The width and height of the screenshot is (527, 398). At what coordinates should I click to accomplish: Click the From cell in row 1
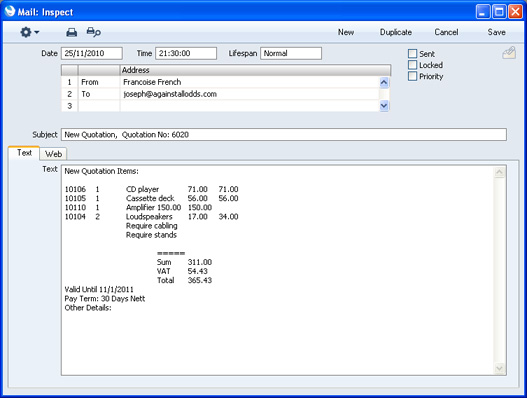[x=99, y=82]
